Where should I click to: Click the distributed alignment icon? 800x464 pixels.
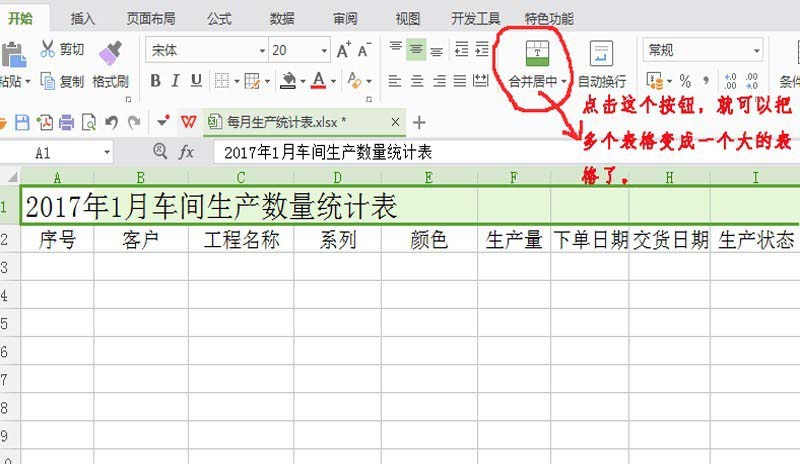click(481, 81)
